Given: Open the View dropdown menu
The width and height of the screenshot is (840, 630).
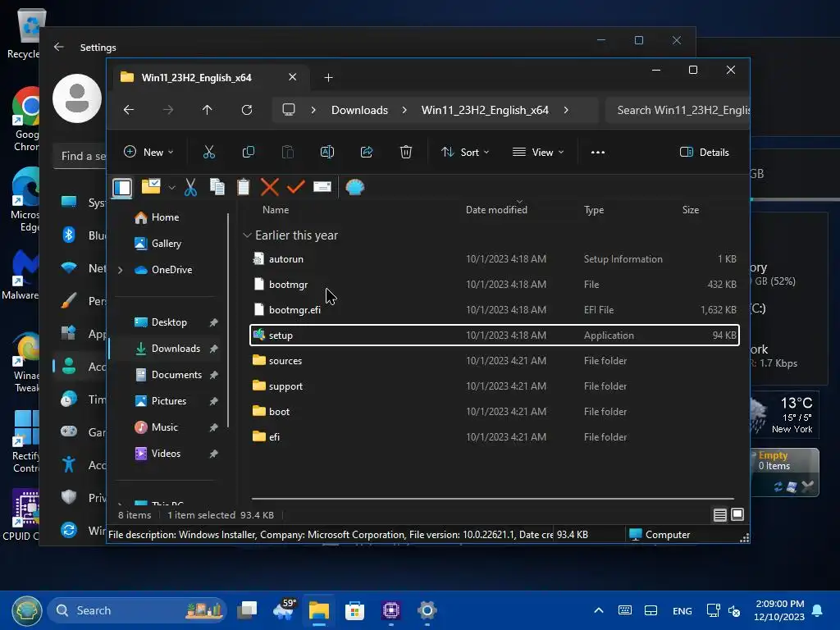Looking at the screenshot, I should pos(538,152).
